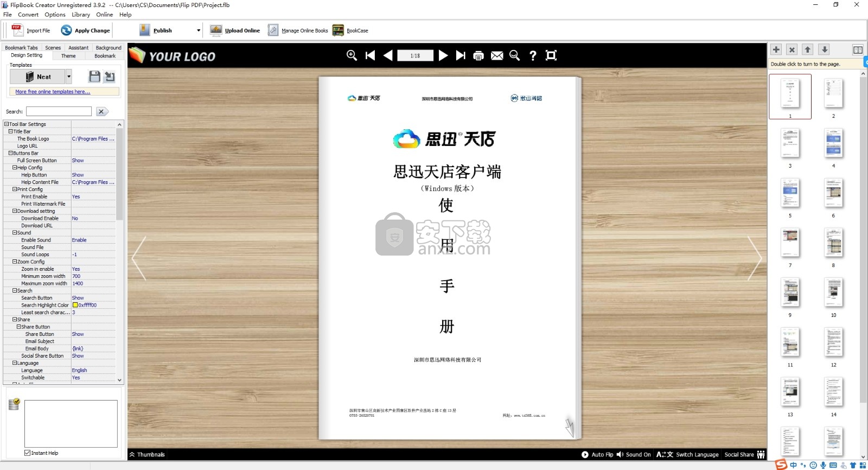This screenshot has height=470, width=868.
Task: Expand the Thumbnails panel
Action: pos(147,455)
